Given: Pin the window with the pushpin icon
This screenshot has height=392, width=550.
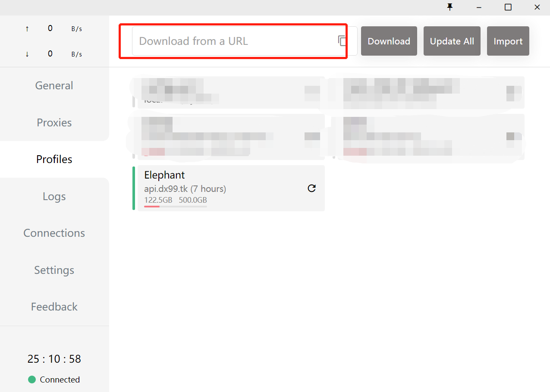Looking at the screenshot, I should [x=450, y=7].
